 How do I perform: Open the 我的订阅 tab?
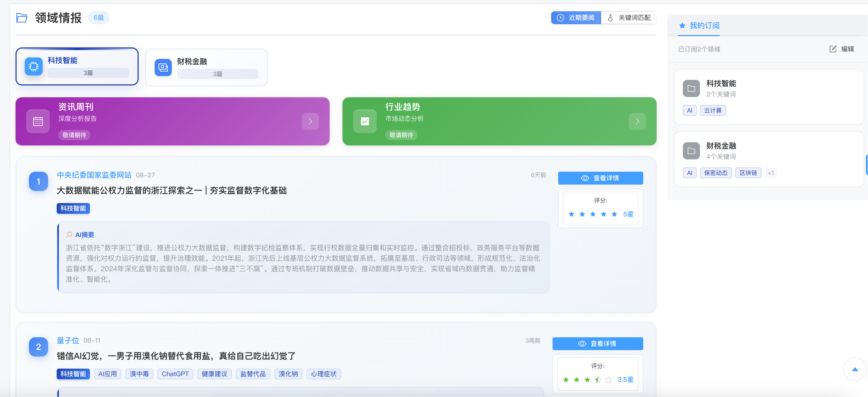699,26
